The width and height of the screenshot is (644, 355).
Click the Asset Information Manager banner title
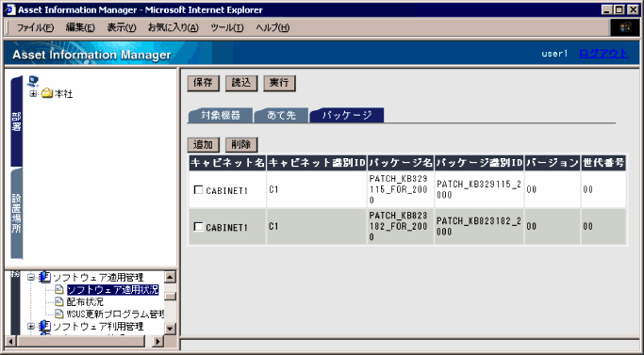(x=91, y=55)
